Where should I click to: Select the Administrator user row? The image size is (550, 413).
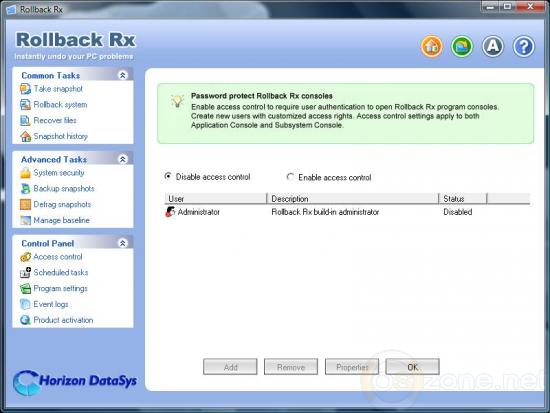pyautogui.click(x=347, y=212)
